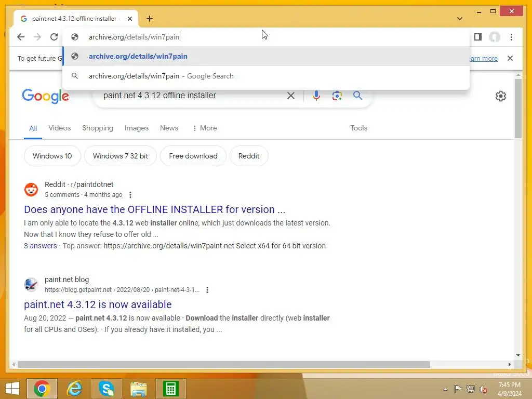The height and width of the screenshot is (399, 532).
Task: Select the All results tab
Action: pos(33,128)
